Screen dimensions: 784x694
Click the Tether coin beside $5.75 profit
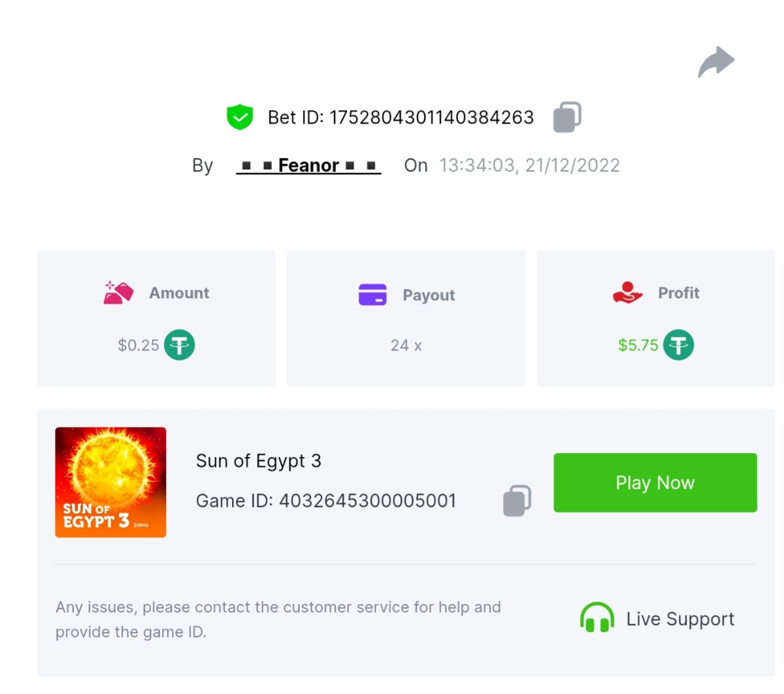(679, 345)
